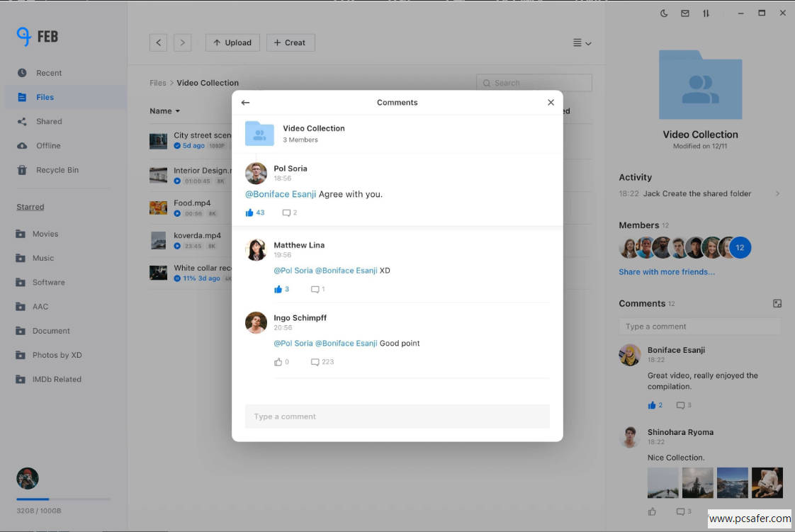
Task: Expand the Comments panel with popout icon
Action: pos(777,304)
